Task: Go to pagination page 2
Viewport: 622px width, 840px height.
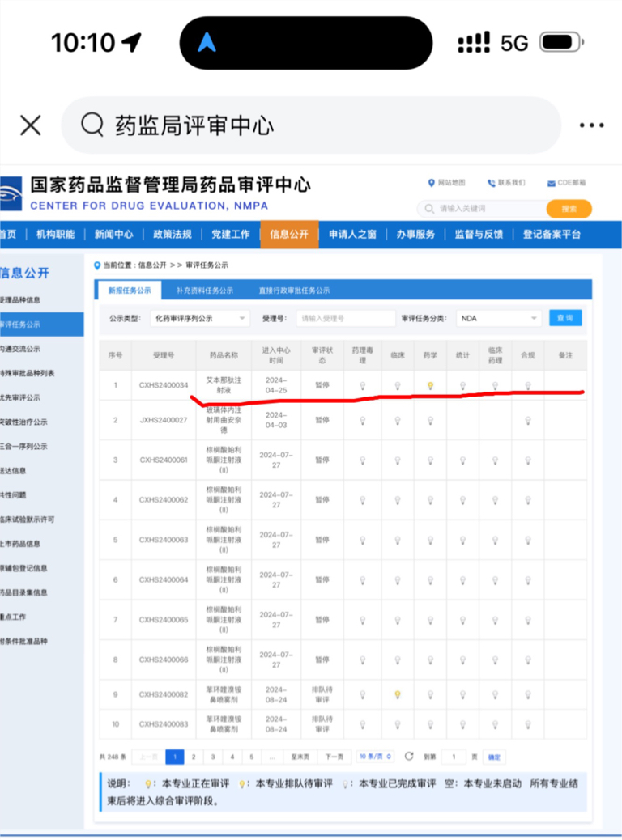Action: [194, 757]
